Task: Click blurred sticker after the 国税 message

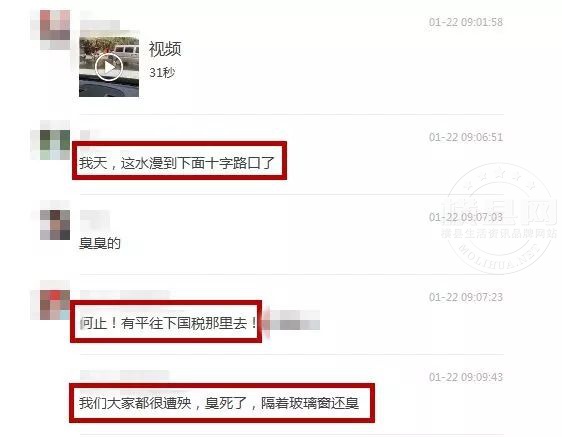Action: pyautogui.click(x=292, y=320)
